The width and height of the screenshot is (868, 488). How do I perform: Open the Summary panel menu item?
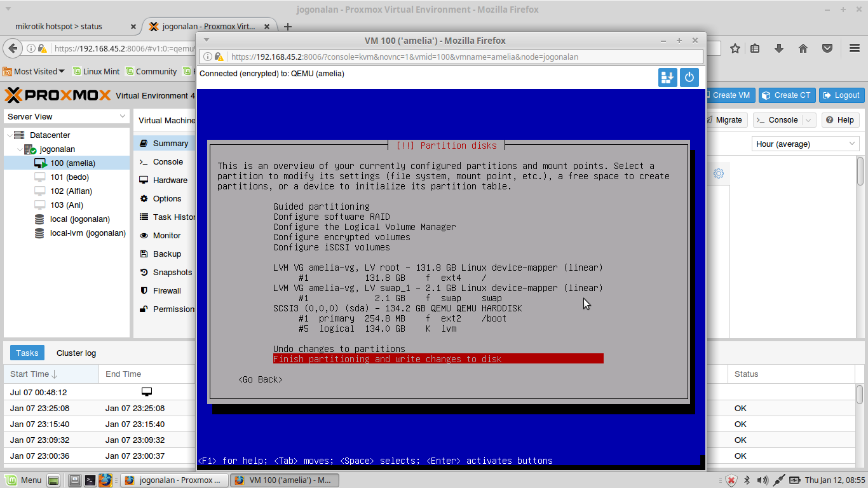point(165,144)
